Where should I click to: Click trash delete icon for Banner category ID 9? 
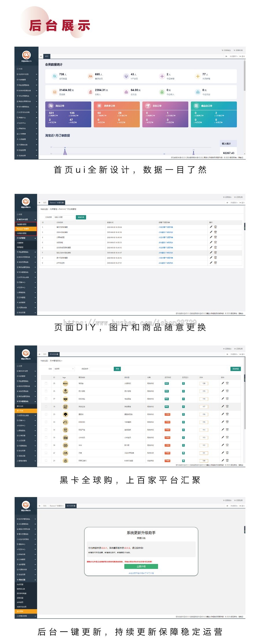(216, 263)
